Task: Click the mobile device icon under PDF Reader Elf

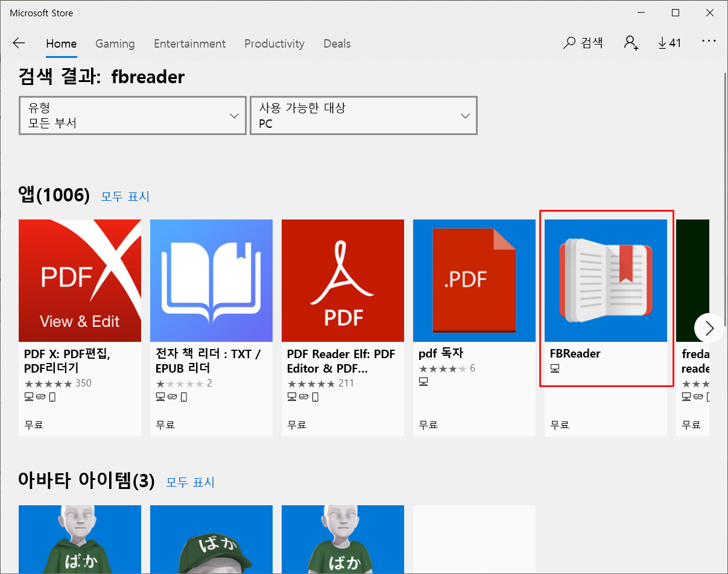Action: (315, 397)
